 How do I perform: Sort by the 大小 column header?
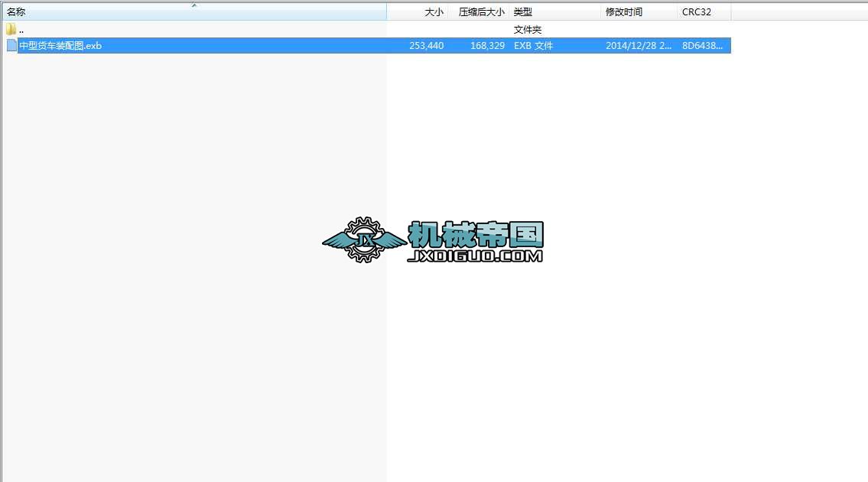click(418, 12)
